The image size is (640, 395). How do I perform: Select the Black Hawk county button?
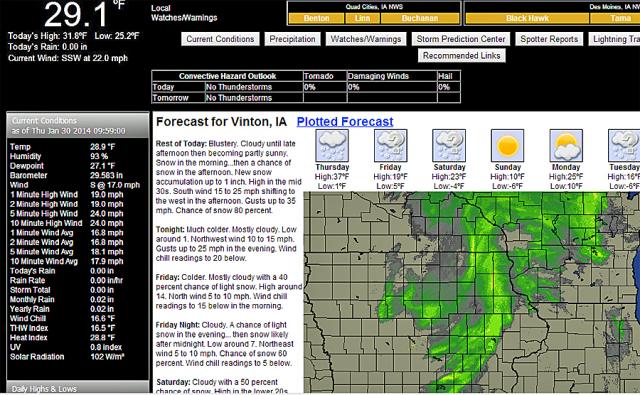(x=527, y=18)
